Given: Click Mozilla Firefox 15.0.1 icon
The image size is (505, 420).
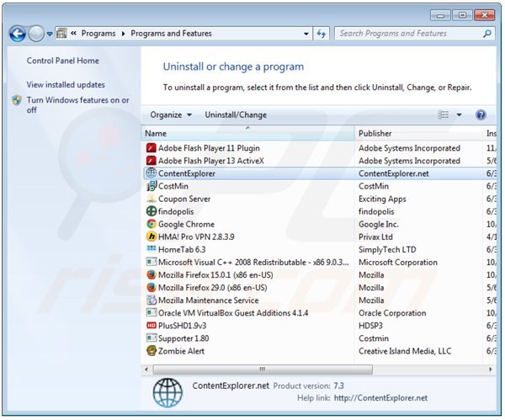Looking at the screenshot, I should 151,274.
